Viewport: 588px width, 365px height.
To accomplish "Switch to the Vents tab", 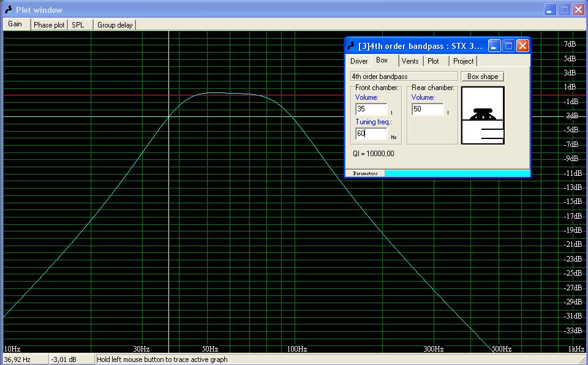I will click(x=410, y=61).
